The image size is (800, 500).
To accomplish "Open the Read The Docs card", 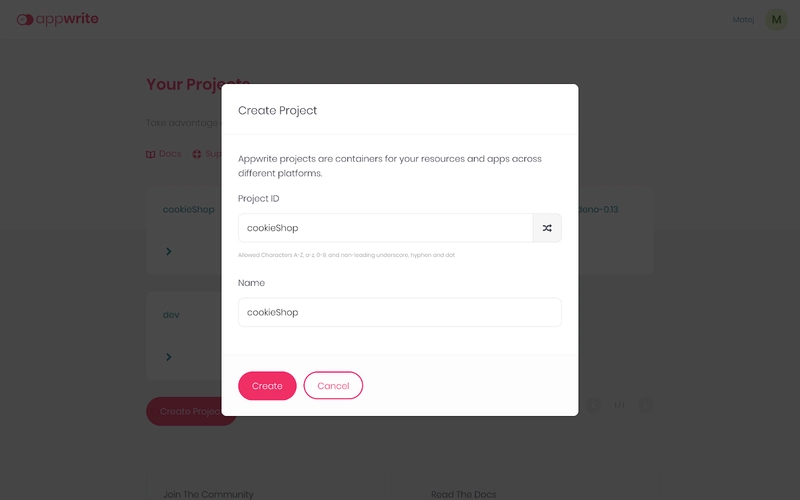I will (x=464, y=494).
